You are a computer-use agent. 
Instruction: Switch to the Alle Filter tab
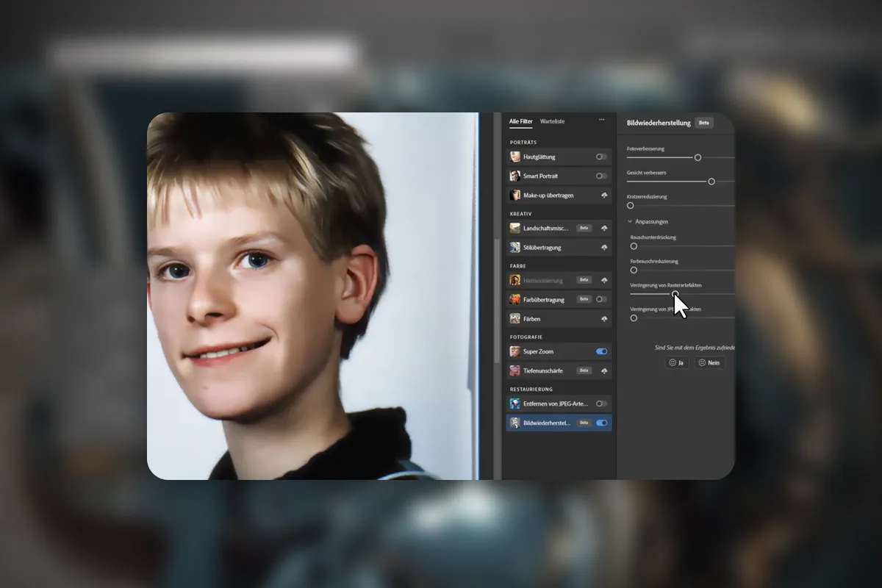tap(521, 121)
